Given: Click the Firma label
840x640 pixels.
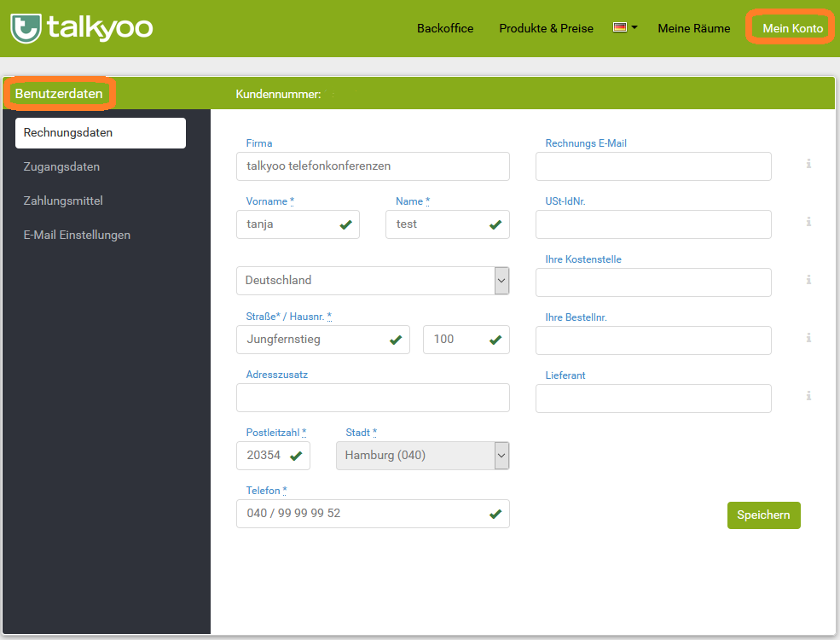Looking at the screenshot, I should 259,143.
